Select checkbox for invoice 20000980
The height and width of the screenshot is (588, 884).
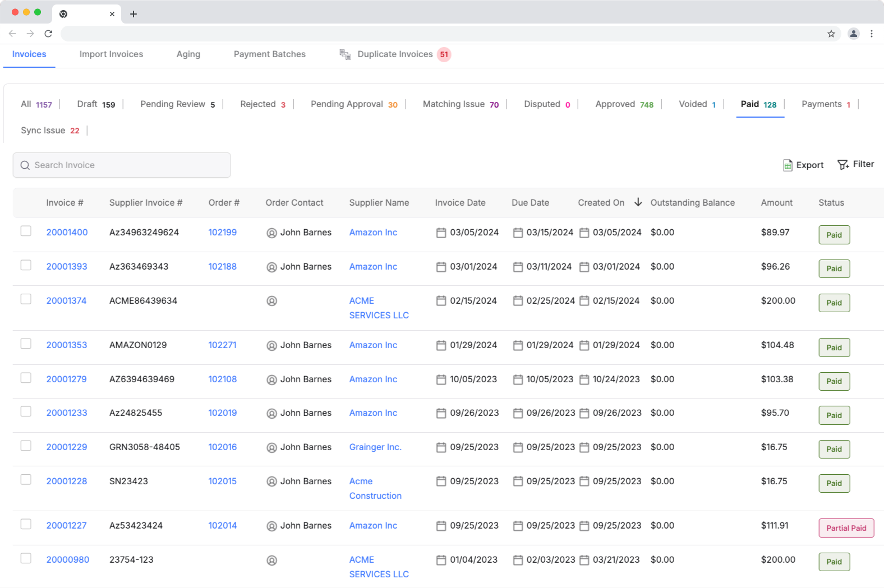click(x=26, y=558)
